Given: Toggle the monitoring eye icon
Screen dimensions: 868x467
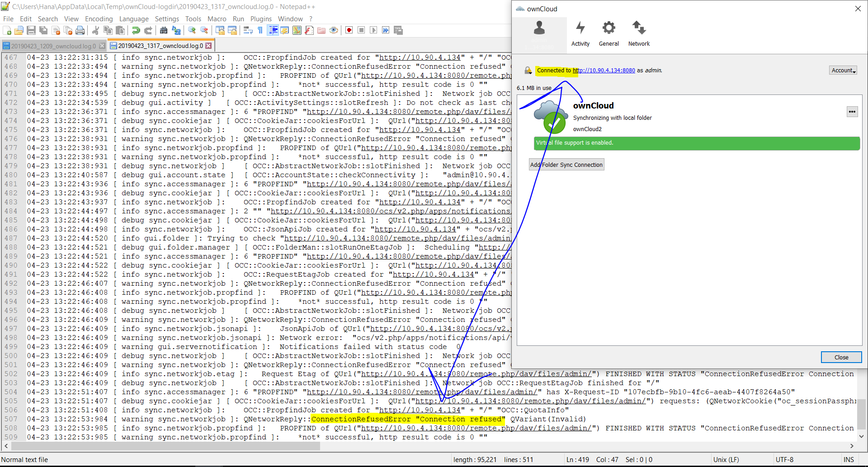Looking at the screenshot, I should click(x=334, y=30).
